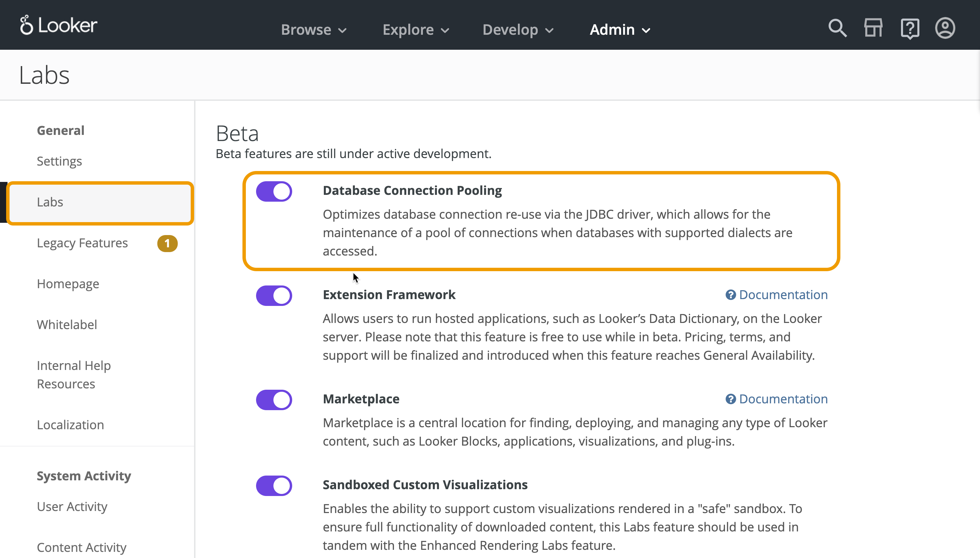This screenshot has height=558, width=980.
Task: Click Marketplace documentation question icon
Action: [x=730, y=399]
